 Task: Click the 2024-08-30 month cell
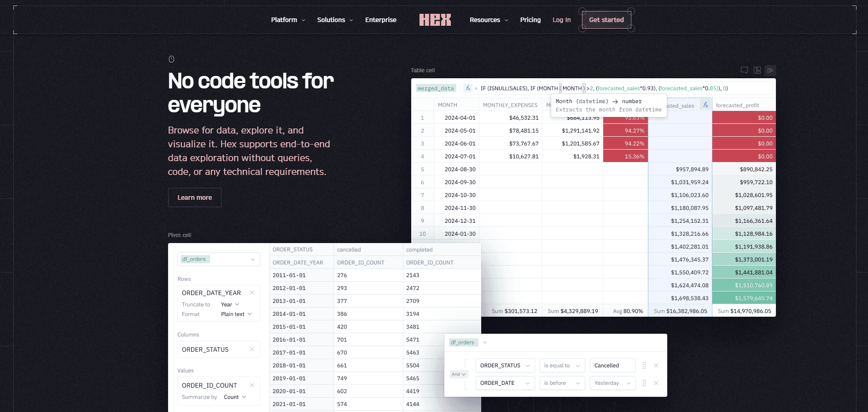(456, 169)
